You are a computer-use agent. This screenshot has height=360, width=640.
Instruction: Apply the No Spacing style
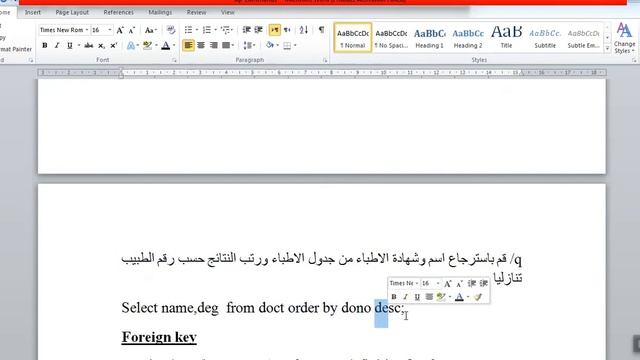[391, 38]
